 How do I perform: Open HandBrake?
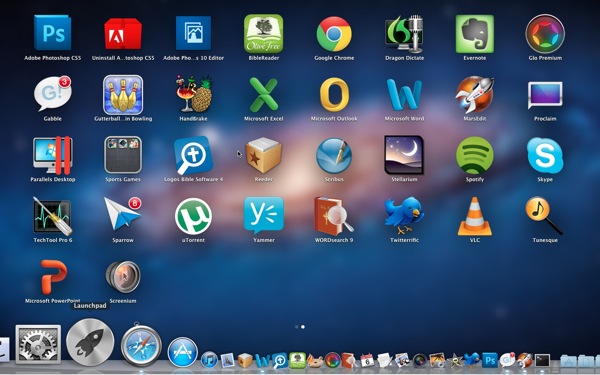point(193,94)
